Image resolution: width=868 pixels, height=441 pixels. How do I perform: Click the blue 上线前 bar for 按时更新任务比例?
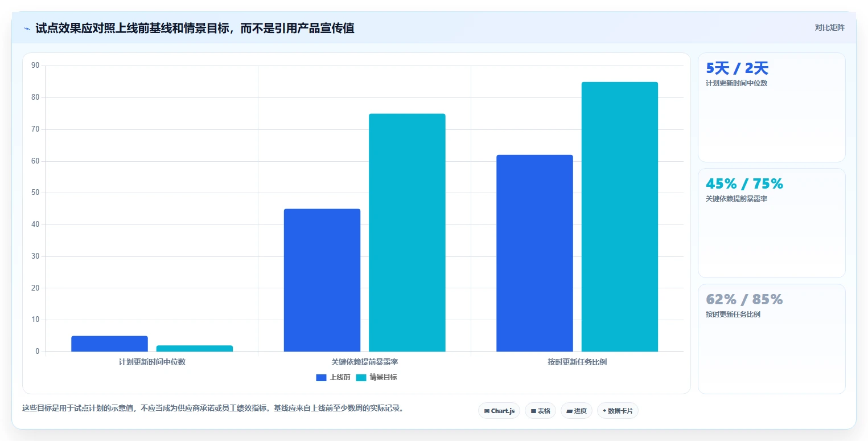click(534, 253)
